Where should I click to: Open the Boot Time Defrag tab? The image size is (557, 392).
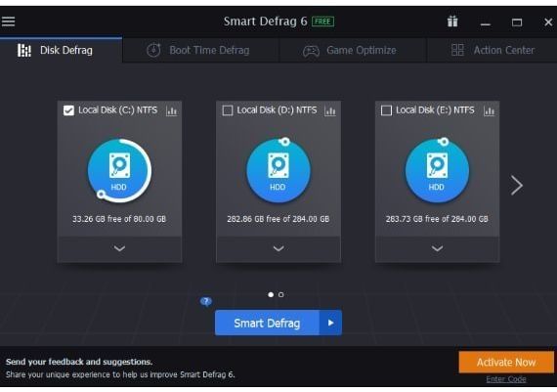click(x=200, y=50)
